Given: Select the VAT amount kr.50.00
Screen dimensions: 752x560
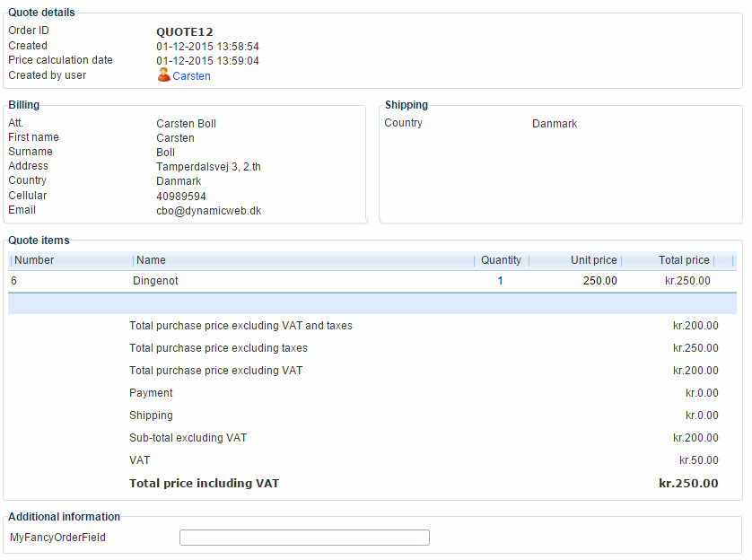Looking at the screenshot, I should pyautogui.click(x=698, y=460).
